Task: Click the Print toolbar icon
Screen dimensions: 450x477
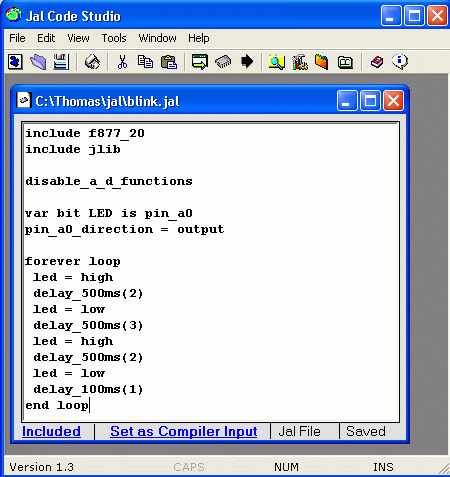Action: (92, 62)
